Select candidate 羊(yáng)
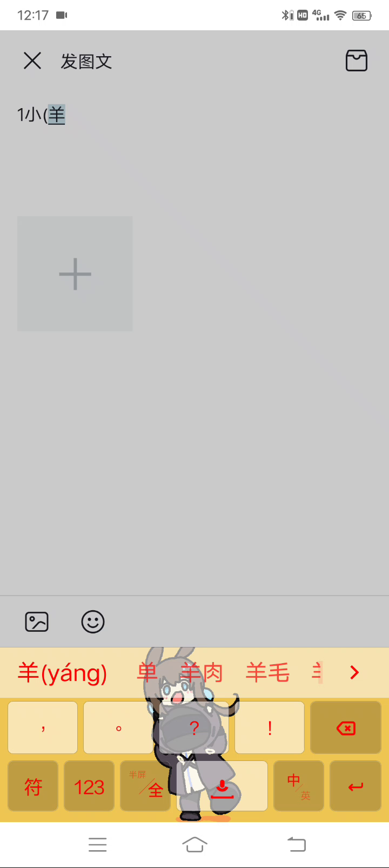389x868 pixels. pos(63,673)
